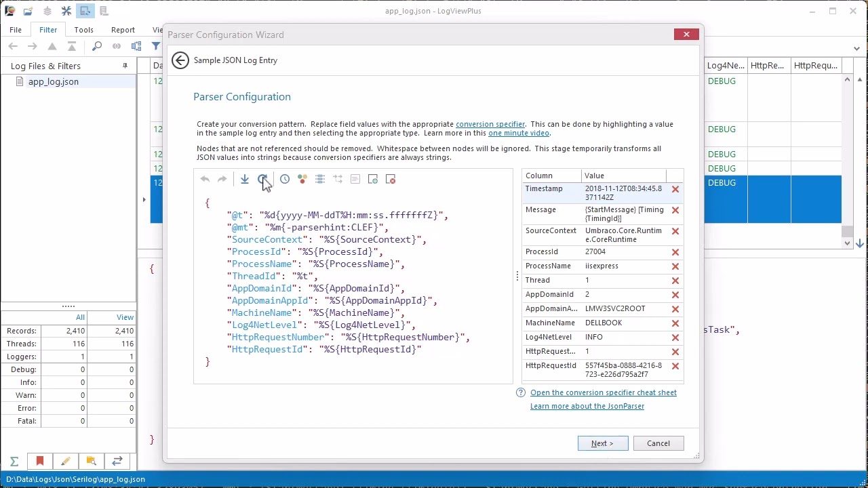This screenshot has width=868, height=488.
Task: Click the funnel filter icon in main toolbar
Action: click(x=156, y=46)
